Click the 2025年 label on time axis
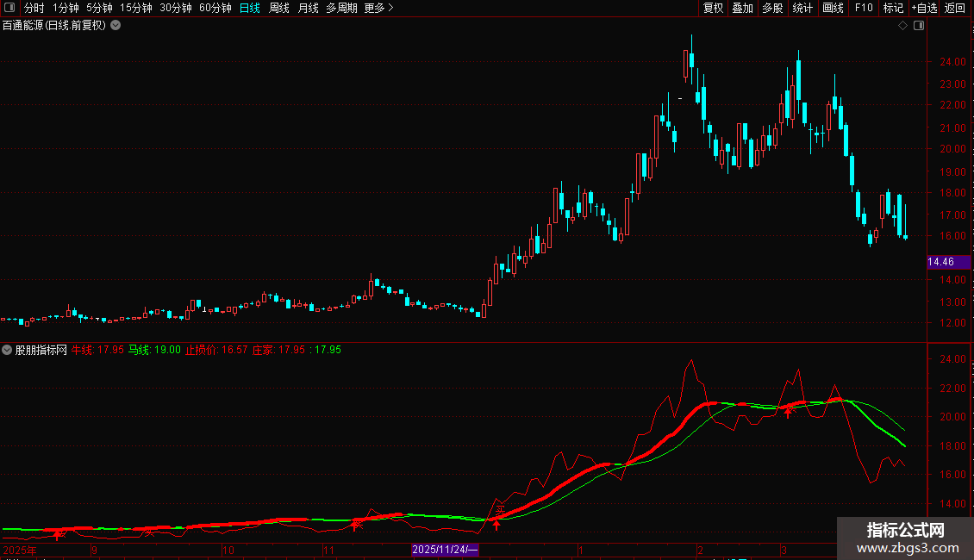974x560 pixels. (x=20, y=550)
